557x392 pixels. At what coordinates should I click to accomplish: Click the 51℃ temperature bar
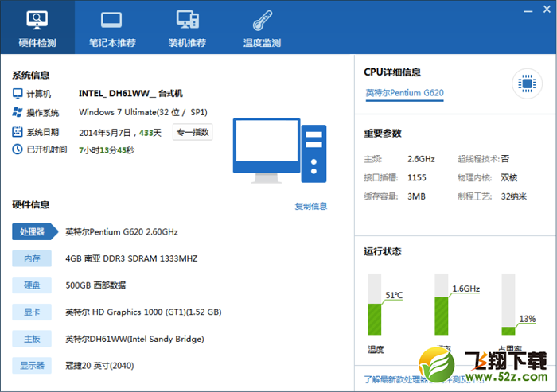coord(375,305)
